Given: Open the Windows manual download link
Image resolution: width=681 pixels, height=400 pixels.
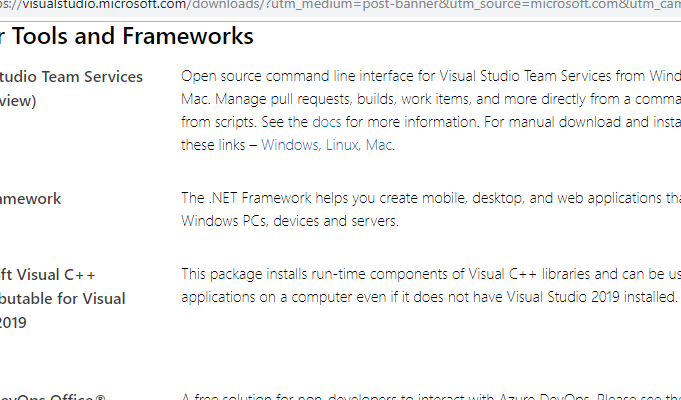Looking at the screenshot, I should coord(290,145).
